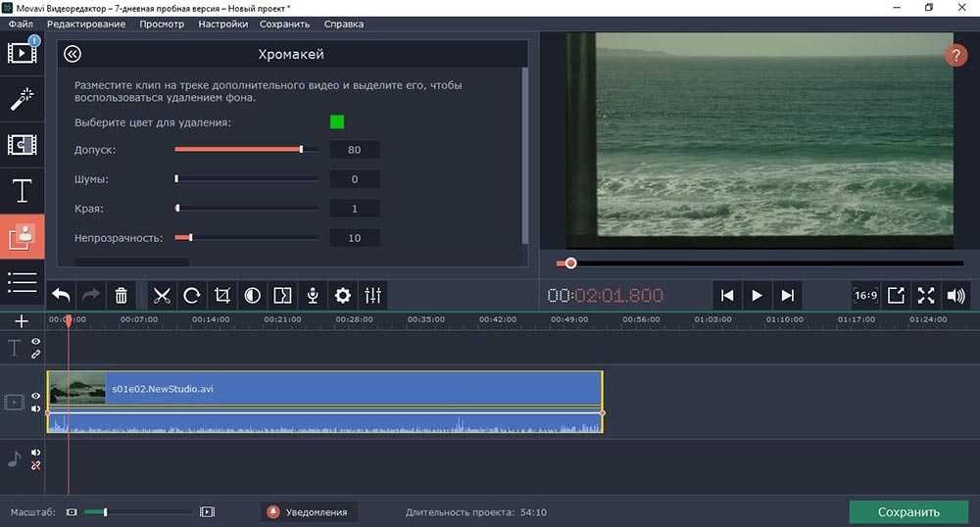980x527 pixels.
Task: Mute the audio track speaker icon
Action: [x=35, y=453]
